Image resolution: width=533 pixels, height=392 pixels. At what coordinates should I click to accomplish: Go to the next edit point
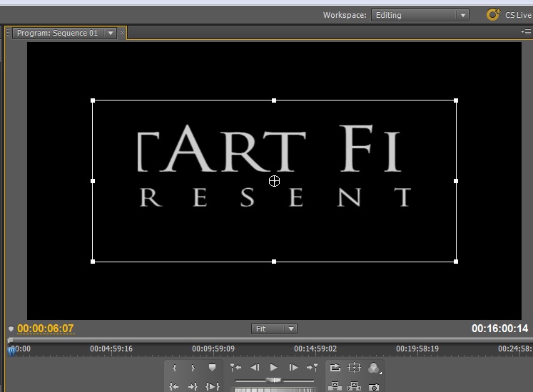312,368
